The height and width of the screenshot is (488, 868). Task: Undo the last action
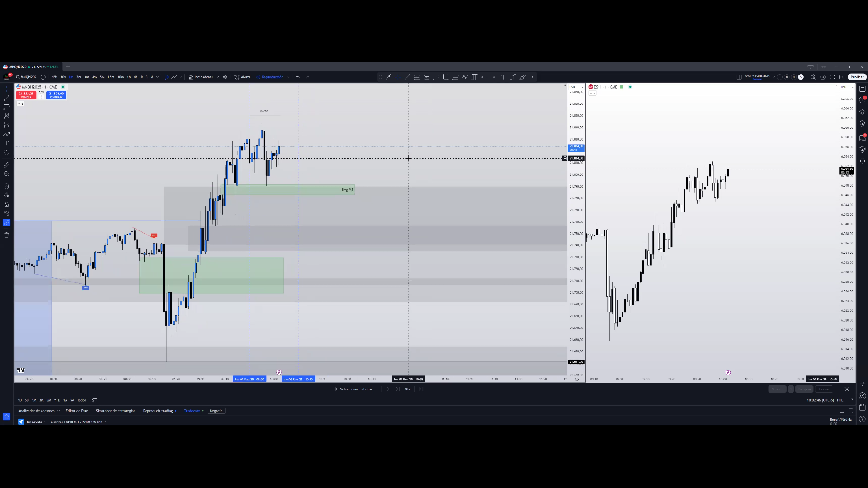(x=297, y=77)
